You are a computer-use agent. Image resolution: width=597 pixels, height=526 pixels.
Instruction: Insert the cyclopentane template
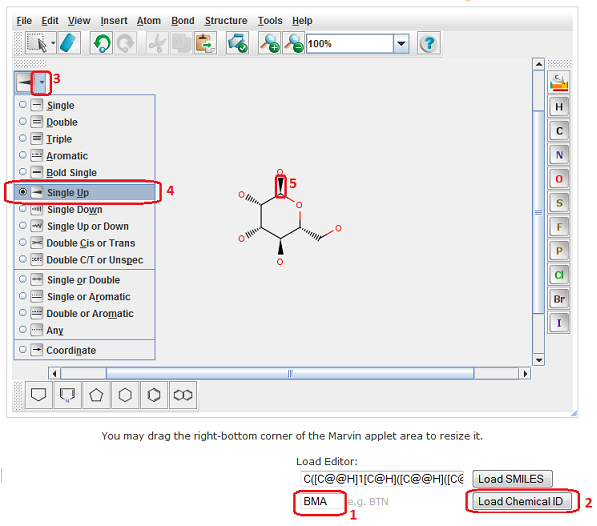pos(96,395)
